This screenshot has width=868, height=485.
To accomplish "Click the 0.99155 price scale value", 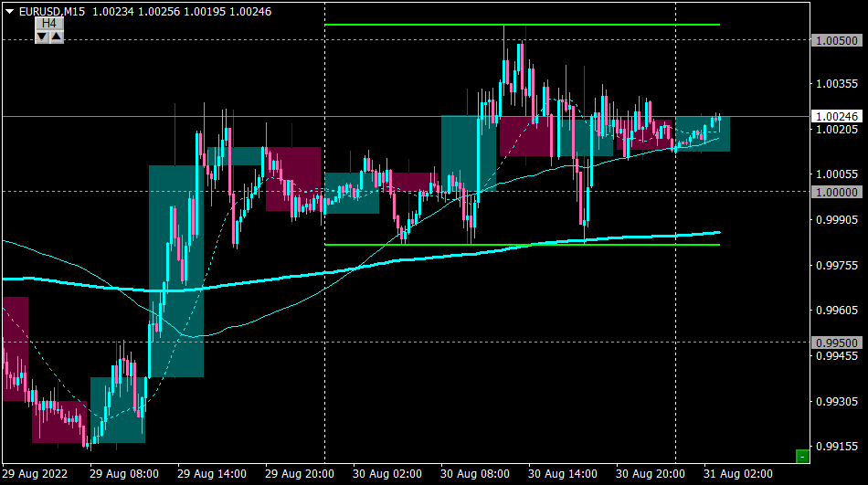I will 837,446.
